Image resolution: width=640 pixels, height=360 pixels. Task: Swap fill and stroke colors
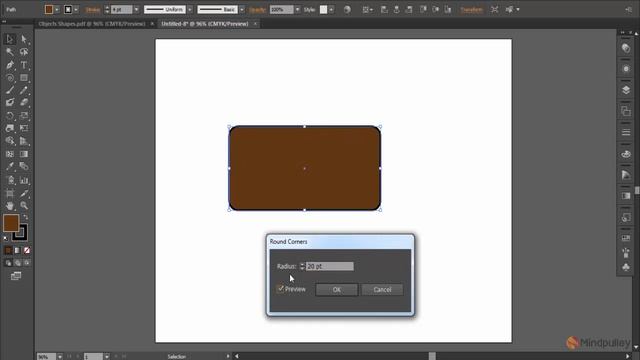pos(26,217)
